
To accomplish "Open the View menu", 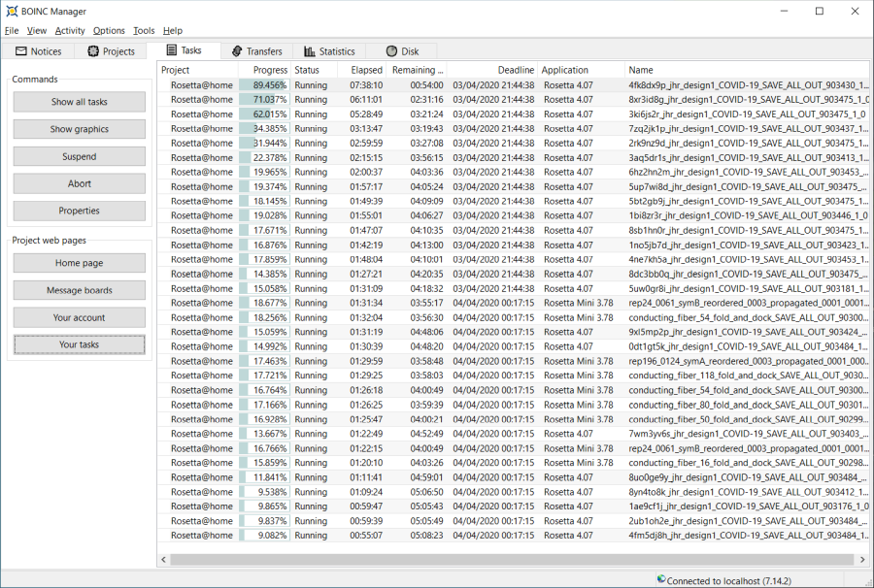I will tap(37, 31).
